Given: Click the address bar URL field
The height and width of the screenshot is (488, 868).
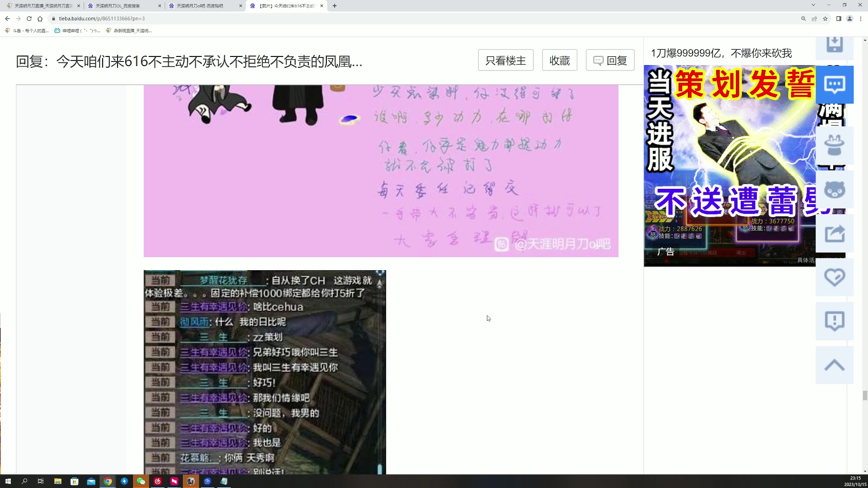Looking at the screenshot, I should (181, 19).
